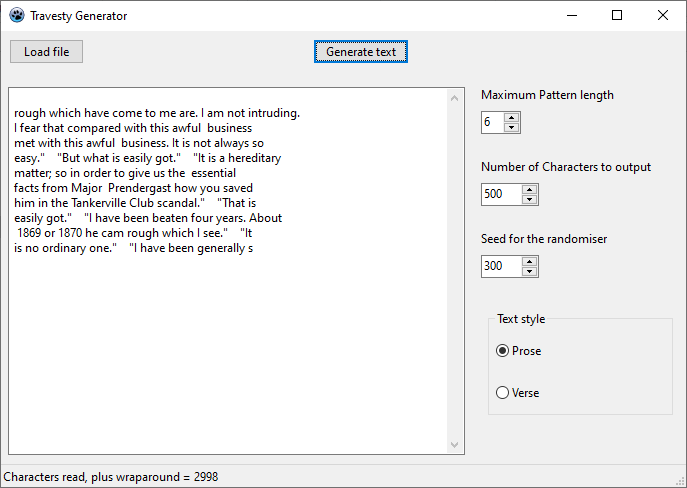
Task: Click the window resize grip in status bar
Action: [x=680, y=481]
